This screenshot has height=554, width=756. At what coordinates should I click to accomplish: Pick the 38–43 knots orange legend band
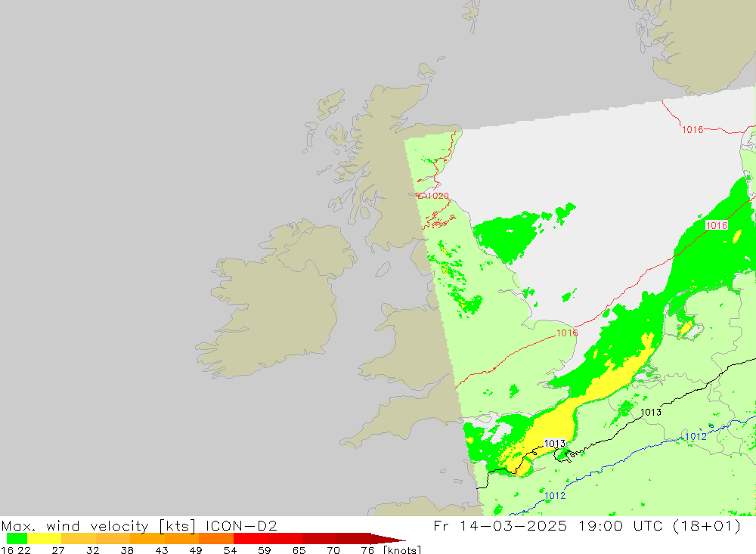coord(147,539)
